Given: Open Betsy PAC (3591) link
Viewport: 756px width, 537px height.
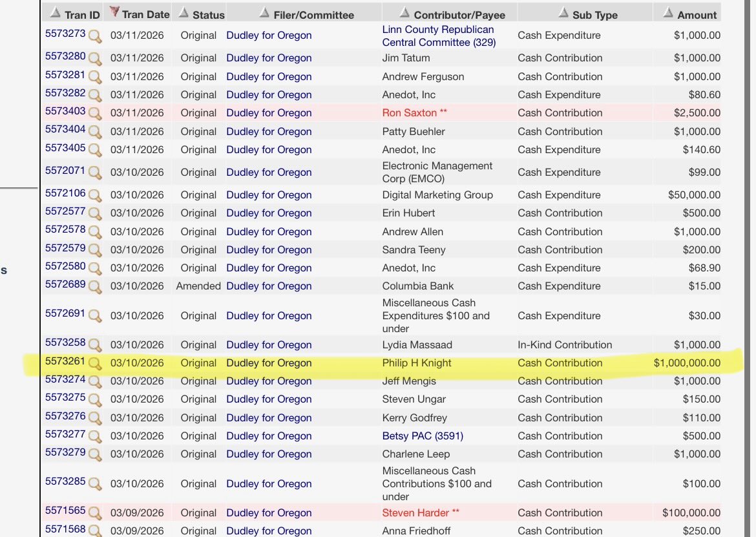Looking at the screenshot, I should tap(423, 436).
